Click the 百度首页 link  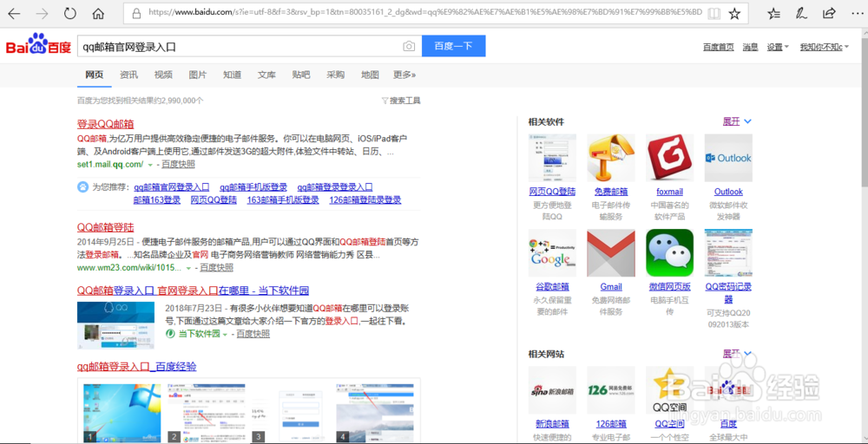click(719, 47)
